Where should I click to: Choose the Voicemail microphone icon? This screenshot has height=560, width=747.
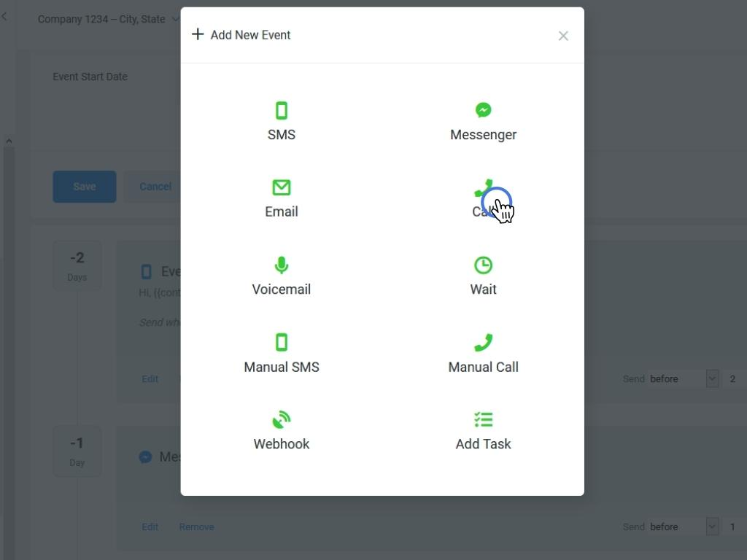282,265
